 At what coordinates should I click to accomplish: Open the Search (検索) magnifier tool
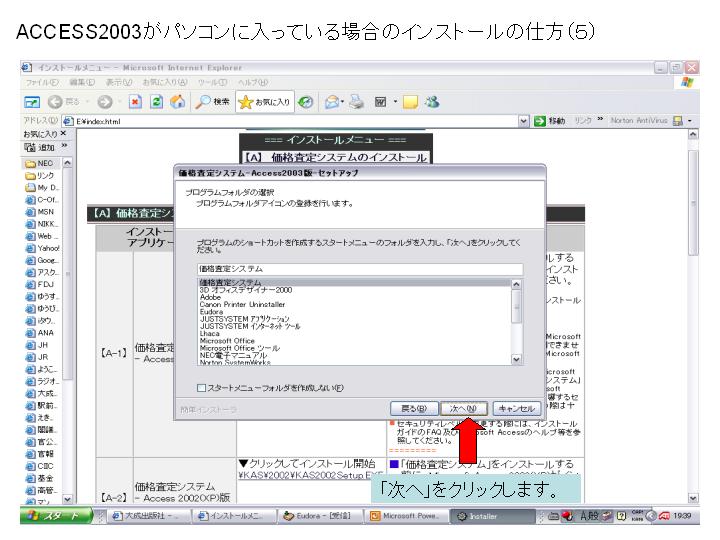click(x=212, y=101)
